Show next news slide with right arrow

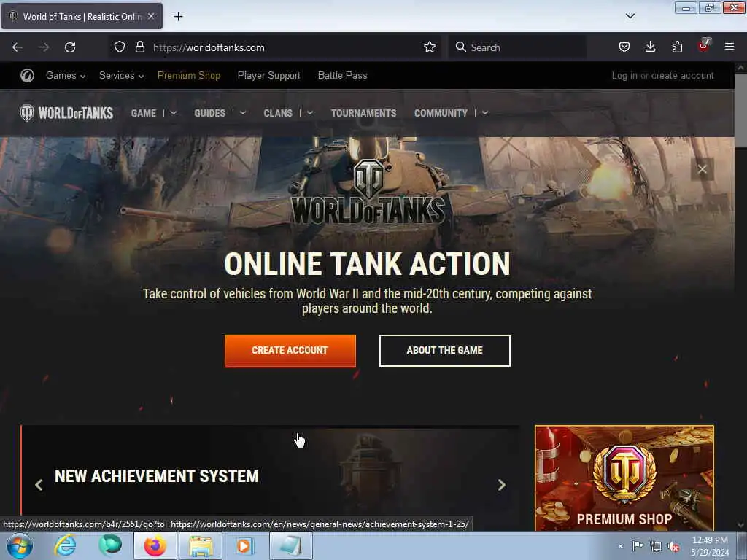(501, 485)
